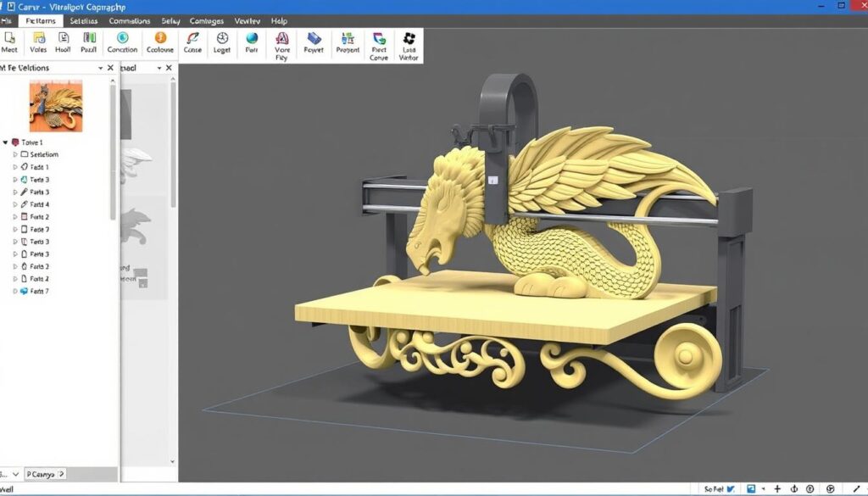Click the Meet tool in the toolbar
The height and width of the screenshot is (496, 868).
[9, 42]
